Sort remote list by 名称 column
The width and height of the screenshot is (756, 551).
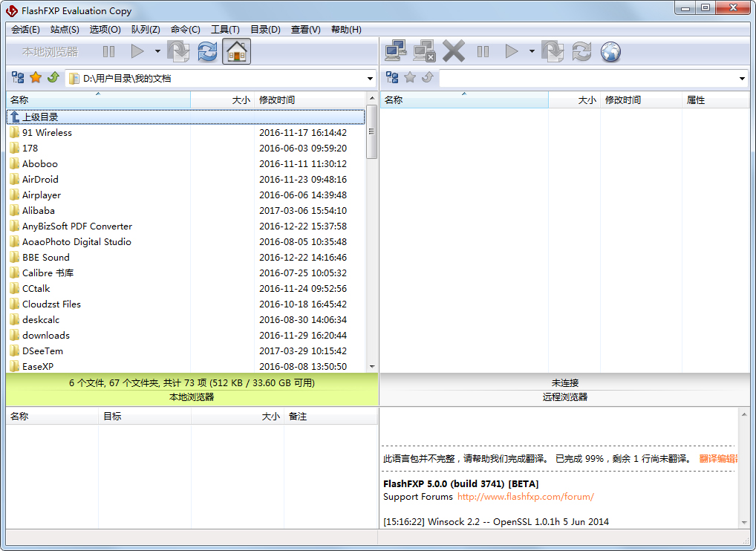click(464, 100)
